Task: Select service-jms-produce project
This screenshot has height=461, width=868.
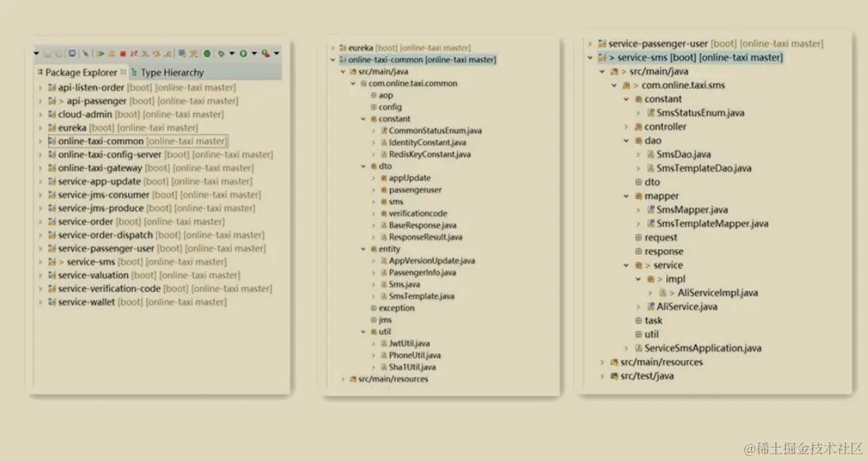Action: coord(101,208)
